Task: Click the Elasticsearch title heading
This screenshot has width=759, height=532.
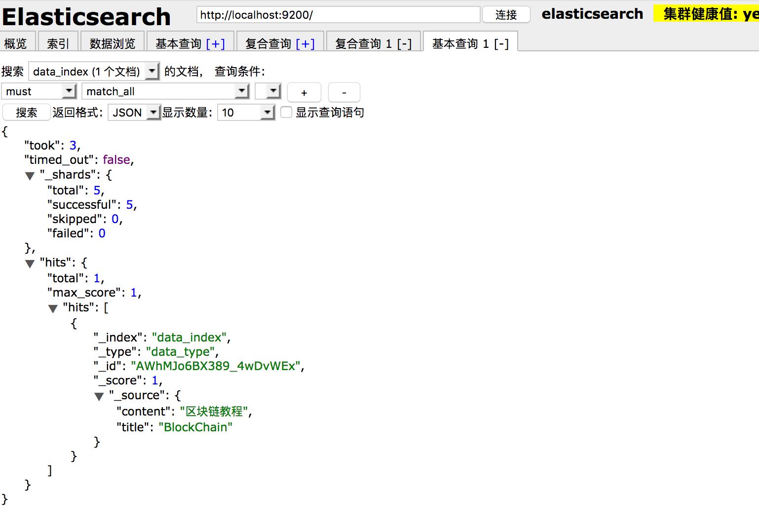Action: (x=86, y=17)
